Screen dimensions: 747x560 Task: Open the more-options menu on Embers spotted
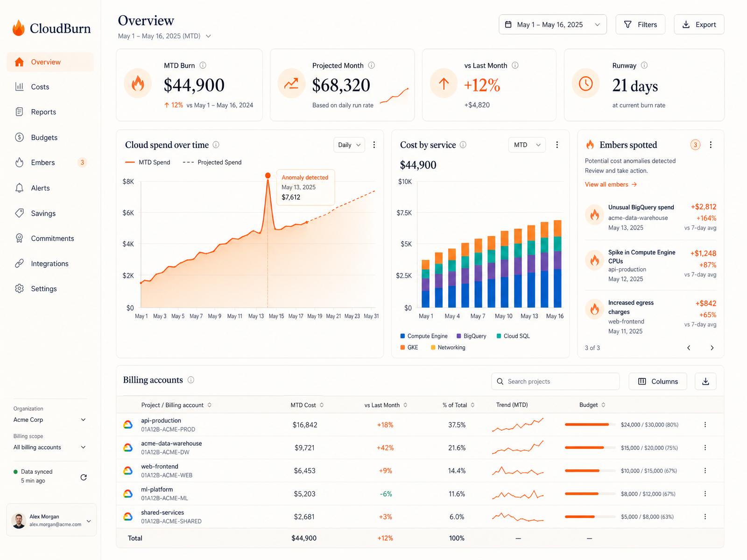coord(711,145)
